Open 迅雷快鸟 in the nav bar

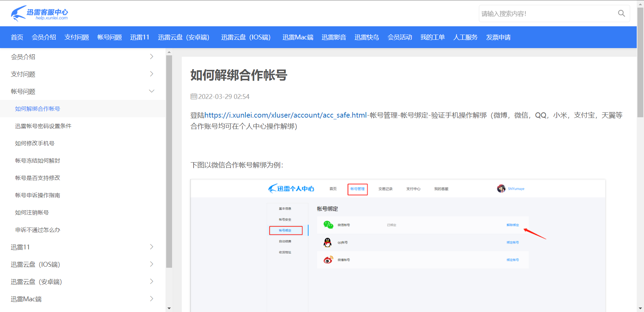pos(367,37)
